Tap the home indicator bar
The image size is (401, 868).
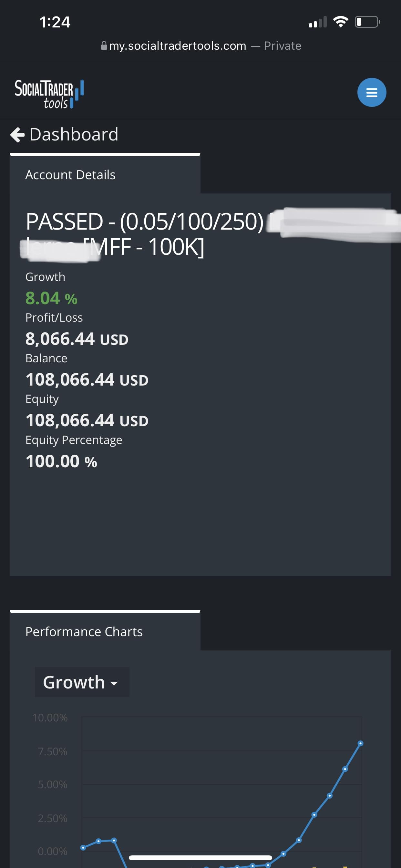click(200, 858)
